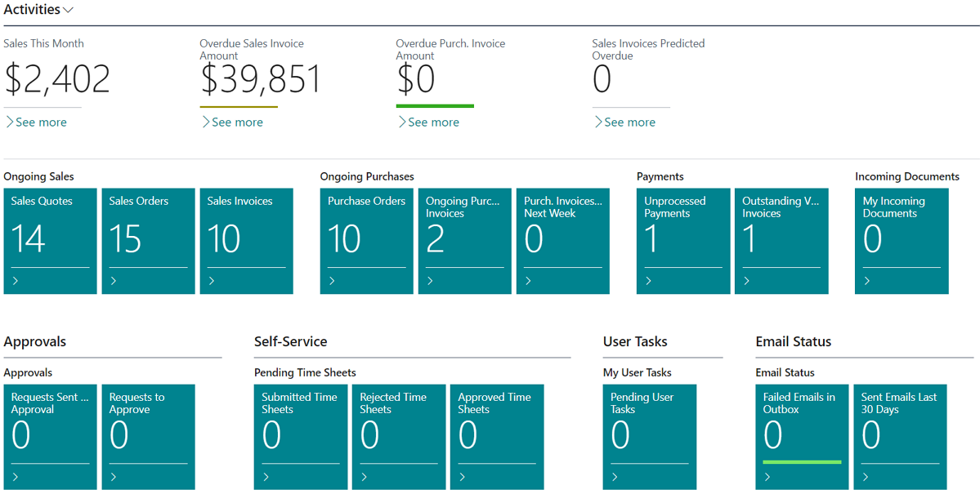The image size is (980, 494).
Task: Click arrow icon on Requests to Approve tile
Action: 113,477
